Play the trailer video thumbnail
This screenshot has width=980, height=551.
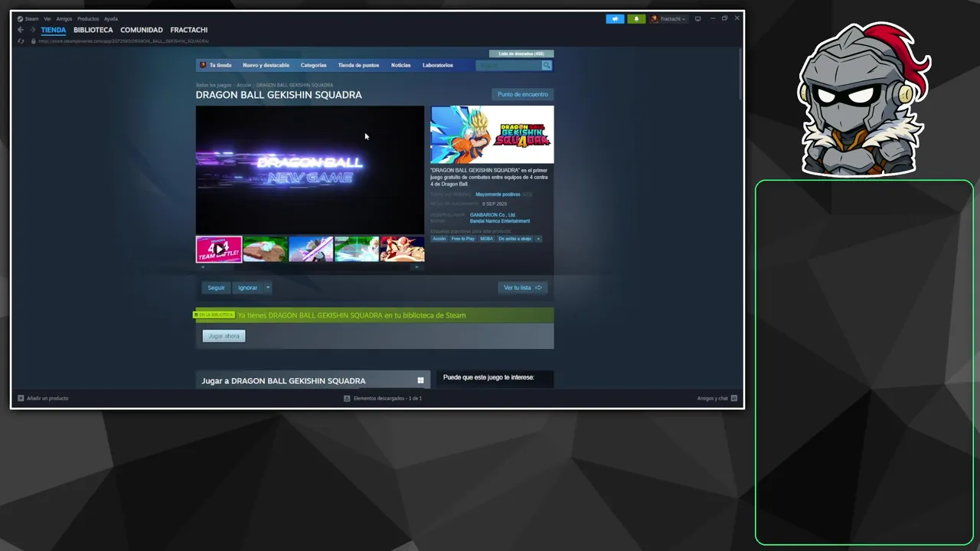(219, 249)
